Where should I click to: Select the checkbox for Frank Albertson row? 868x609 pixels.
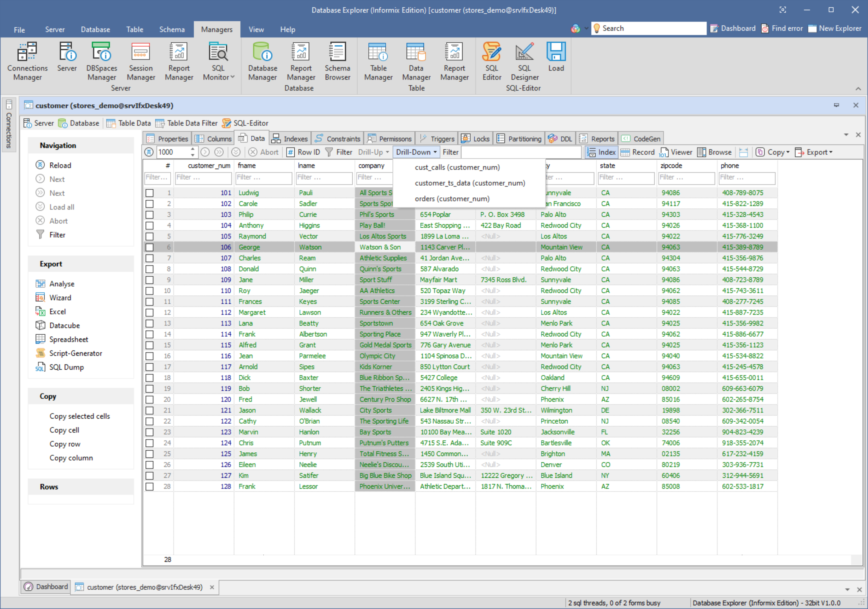(x=150, y=334)
